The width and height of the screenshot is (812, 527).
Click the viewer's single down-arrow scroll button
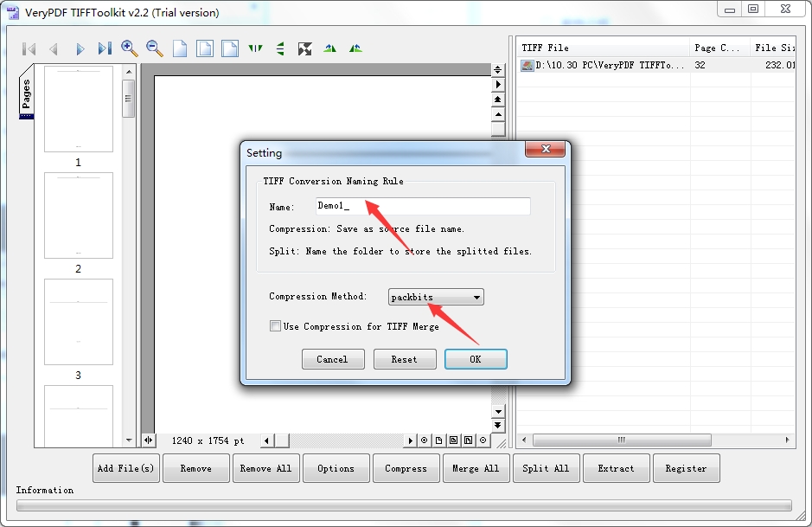pos(497,411)
